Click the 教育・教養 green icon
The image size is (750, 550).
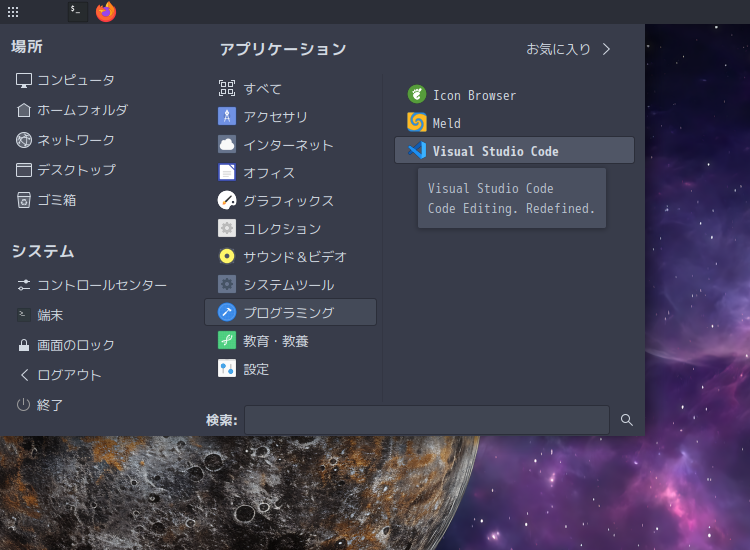click(x=227, y=341)
